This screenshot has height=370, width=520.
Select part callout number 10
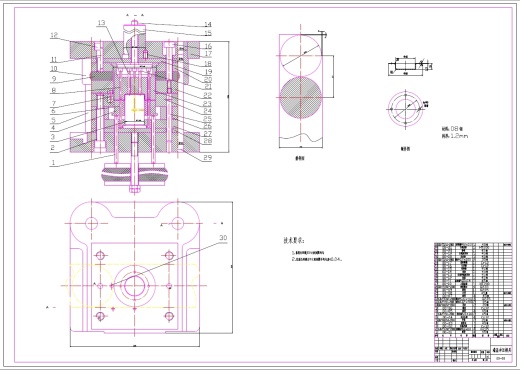coord(54,69)
